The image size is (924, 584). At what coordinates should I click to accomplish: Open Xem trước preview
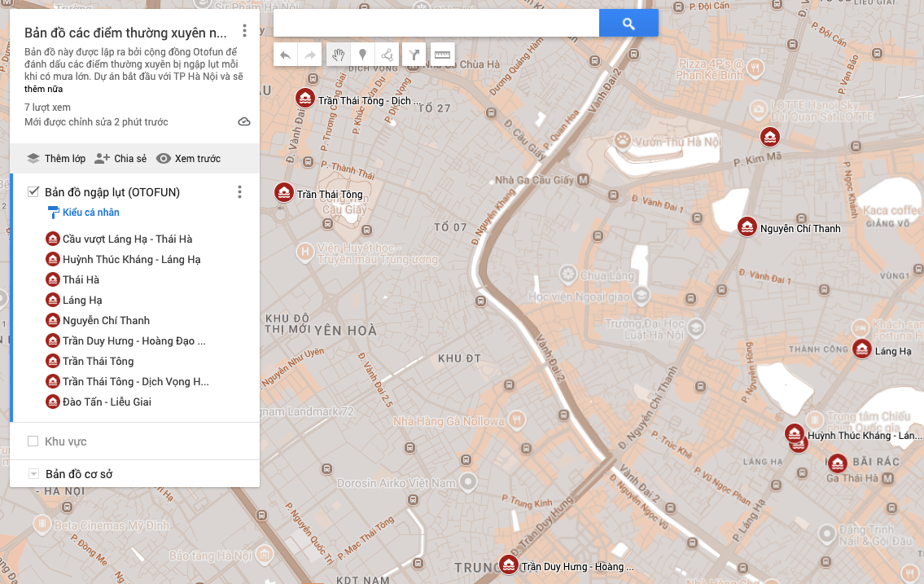point(188,159)
